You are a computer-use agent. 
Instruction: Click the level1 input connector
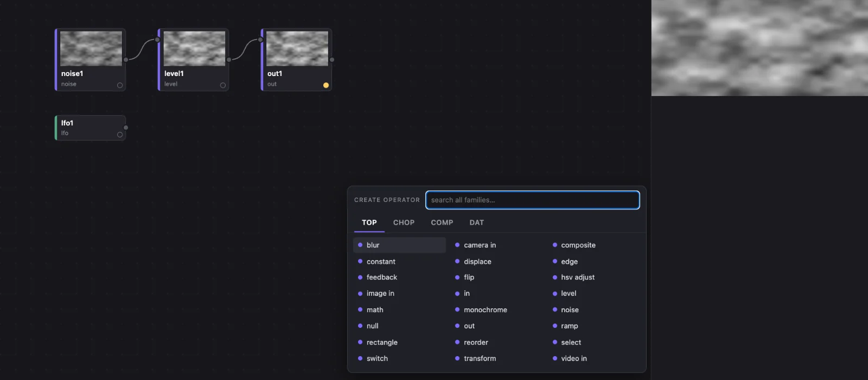coord(157,39)
